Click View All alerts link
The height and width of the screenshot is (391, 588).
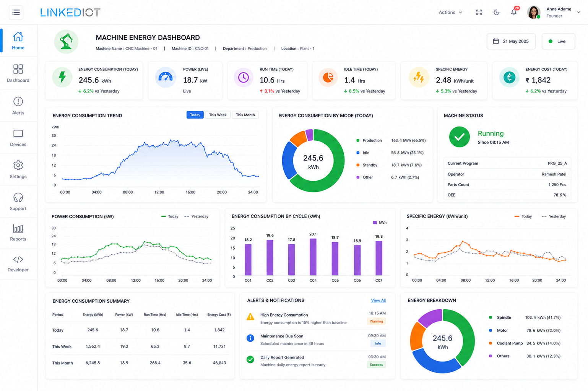pyautogui.click(x=378, y=300)
